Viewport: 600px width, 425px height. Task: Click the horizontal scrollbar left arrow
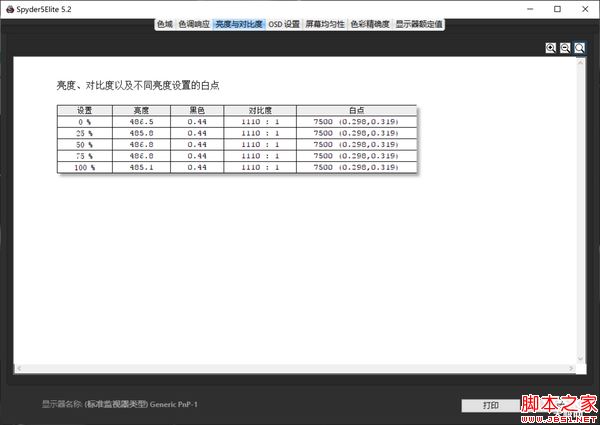(19, 368)
